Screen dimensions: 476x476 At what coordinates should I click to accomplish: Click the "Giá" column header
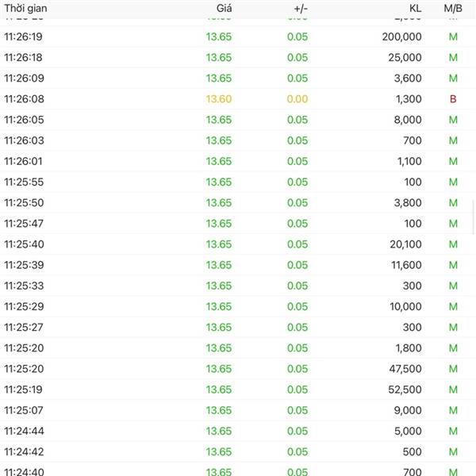pyautogui.click(x=224, y=8)
